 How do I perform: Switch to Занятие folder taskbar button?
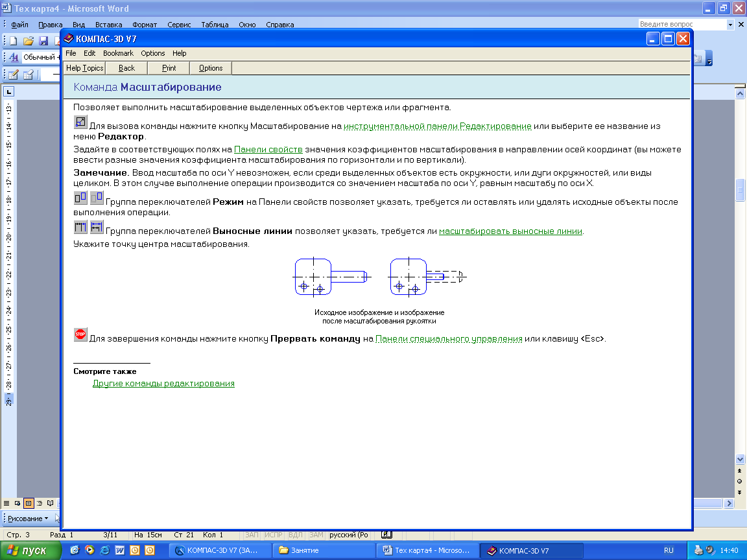324,550
